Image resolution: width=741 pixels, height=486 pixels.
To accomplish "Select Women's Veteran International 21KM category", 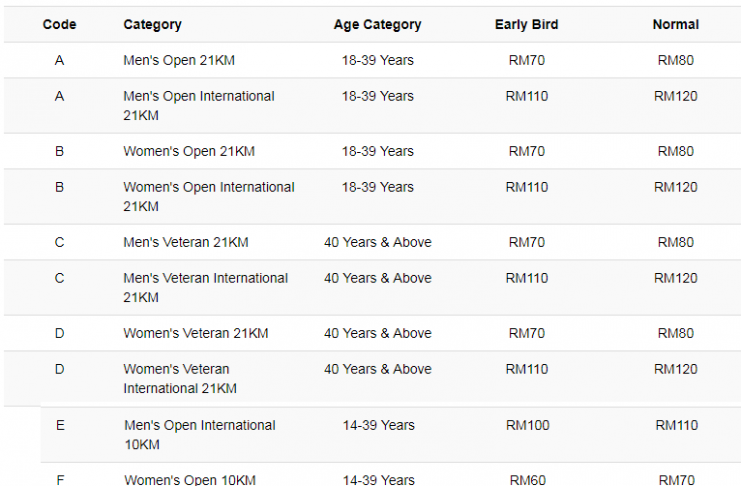I will click(x=180, y=379).
